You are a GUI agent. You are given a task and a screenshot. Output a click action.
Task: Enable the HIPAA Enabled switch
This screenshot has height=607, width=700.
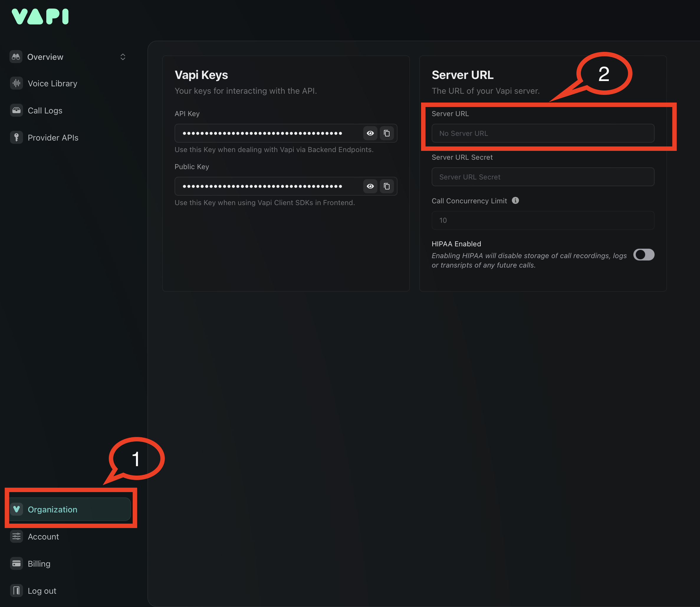[x=644, y=255]
